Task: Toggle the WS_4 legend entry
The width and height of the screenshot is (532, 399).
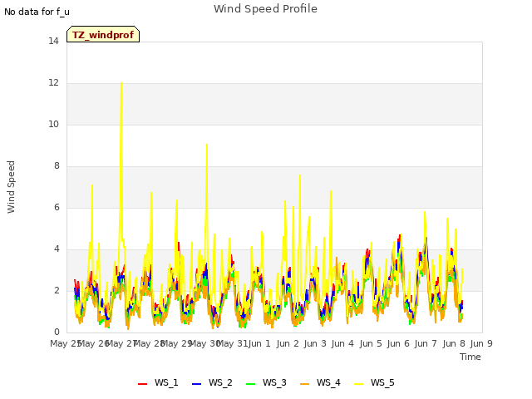Action: click(x=320, y=382)
